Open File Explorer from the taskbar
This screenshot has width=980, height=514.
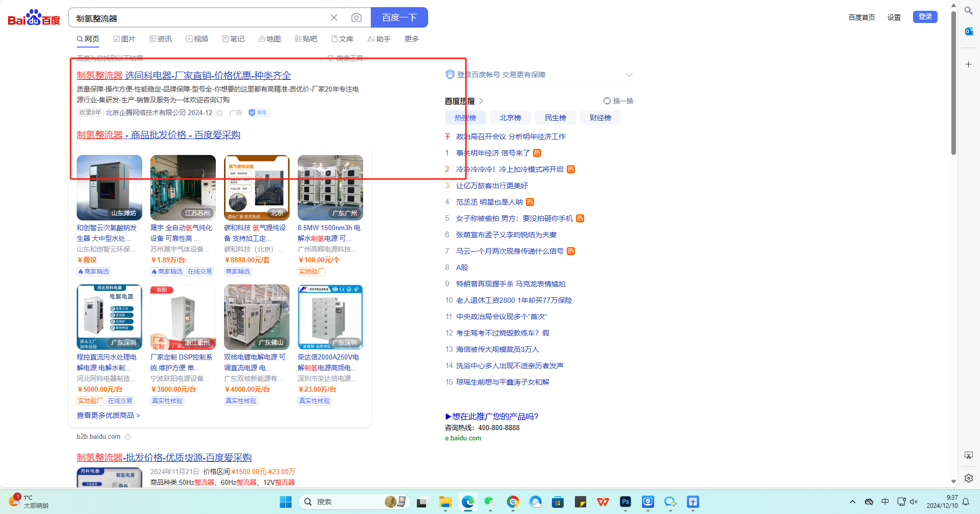coord(446,502)
